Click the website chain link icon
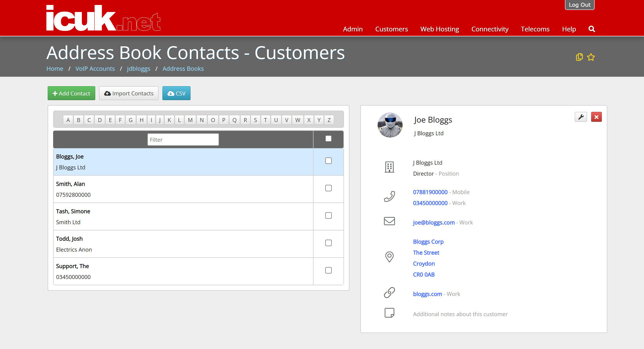 [389, 293]
